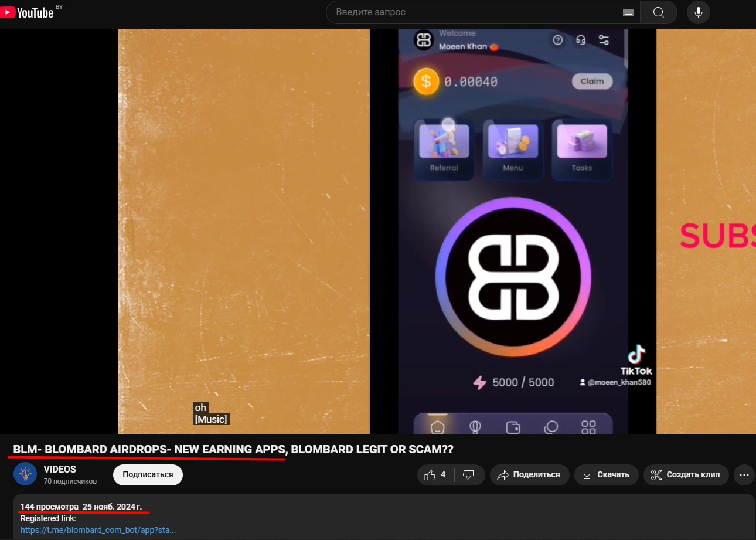756x540 pixels.
Task: Open the three-dot more actions menu
Action: (744, 475)
